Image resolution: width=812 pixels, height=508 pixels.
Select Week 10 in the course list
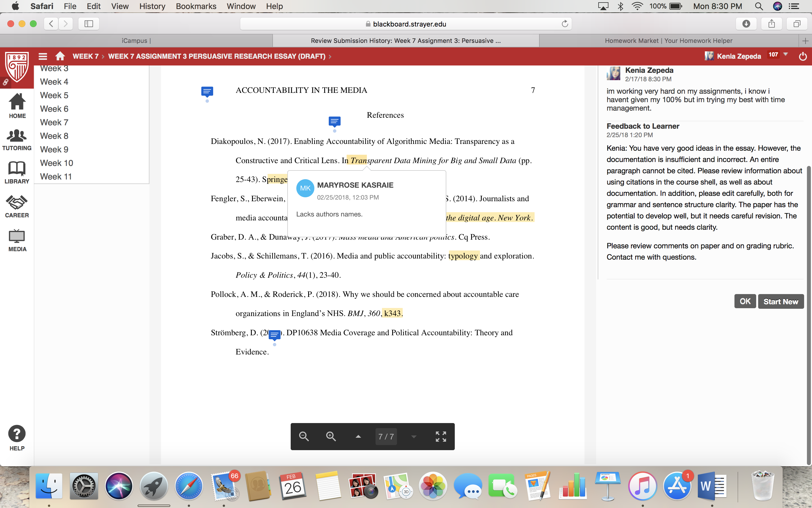point(56,163)
